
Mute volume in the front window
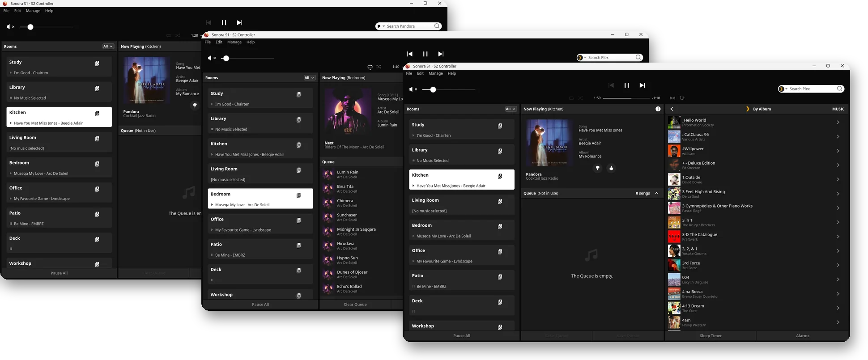click(x=413, y=89)
